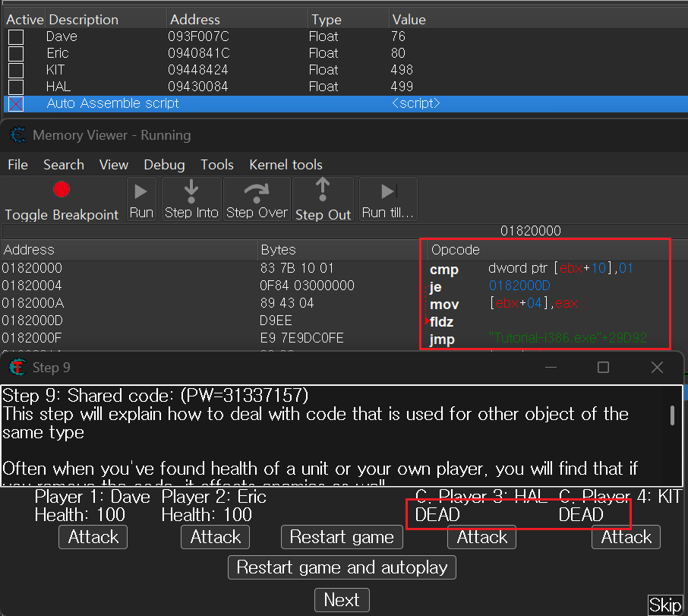688x616 pixels.
Task: Click the Memory Viewer window icon
Action: click(x=17, y=136)
